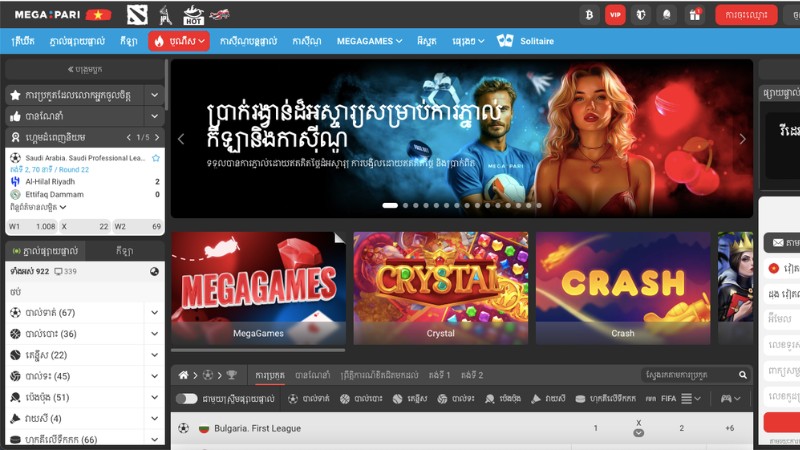Open the Crash game thumbnail

(x=622, y=289)
